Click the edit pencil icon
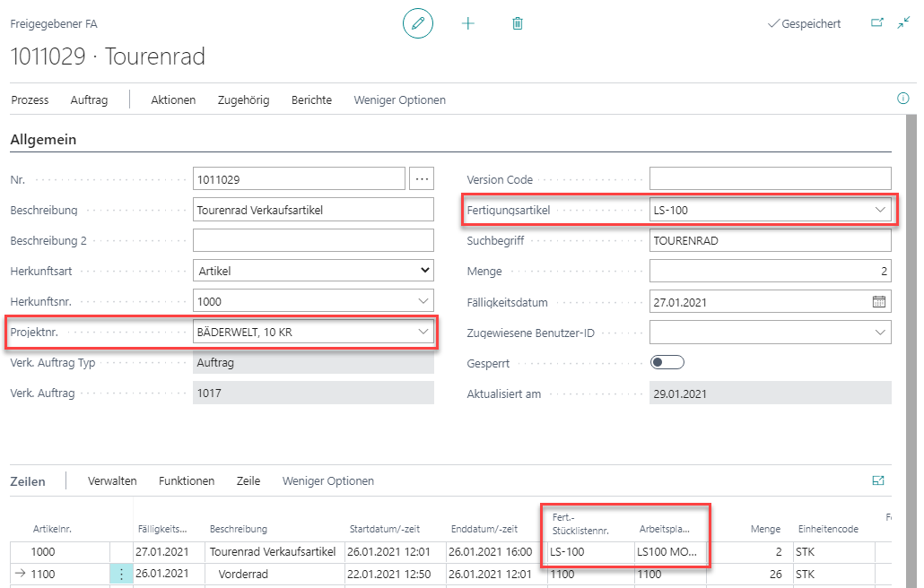The width and height of the screenshot is (924, 588). (418, 23)
